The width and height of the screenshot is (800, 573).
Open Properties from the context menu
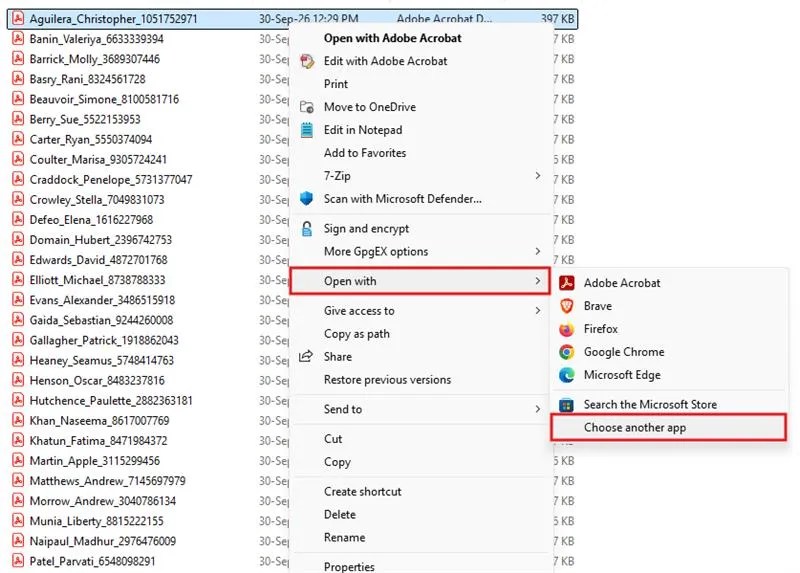(x=349, y=566)
